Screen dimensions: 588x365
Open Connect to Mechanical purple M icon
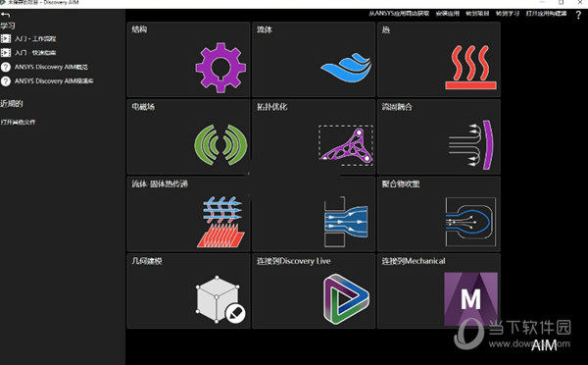coord(471,299)
